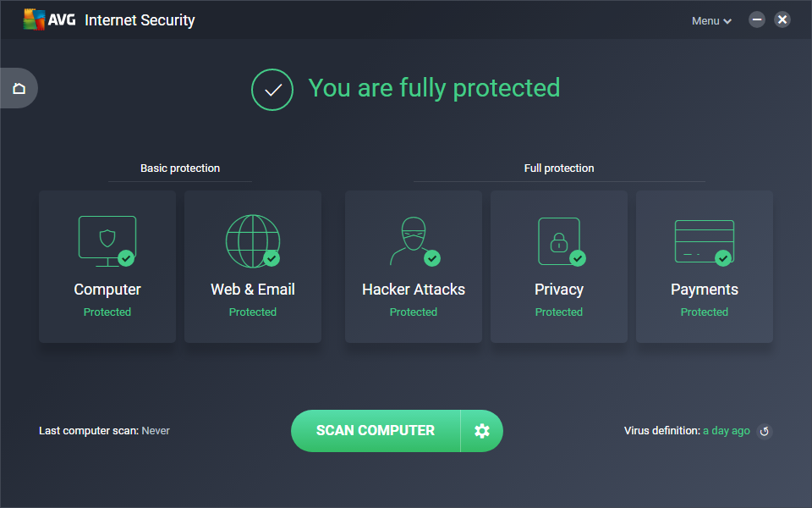The height and width of the screenshot is (508, 812).
Task: Click the Protected status under Privacy
Action: pos(559,312)
